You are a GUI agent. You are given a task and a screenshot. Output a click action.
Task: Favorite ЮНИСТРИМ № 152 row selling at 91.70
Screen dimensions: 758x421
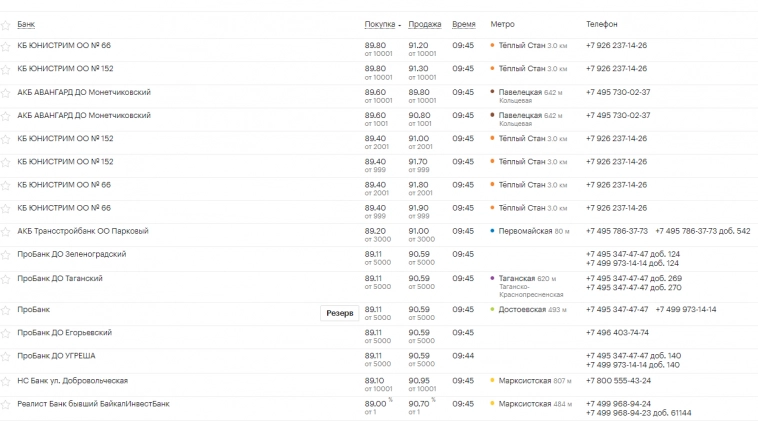tap(5, 162)
